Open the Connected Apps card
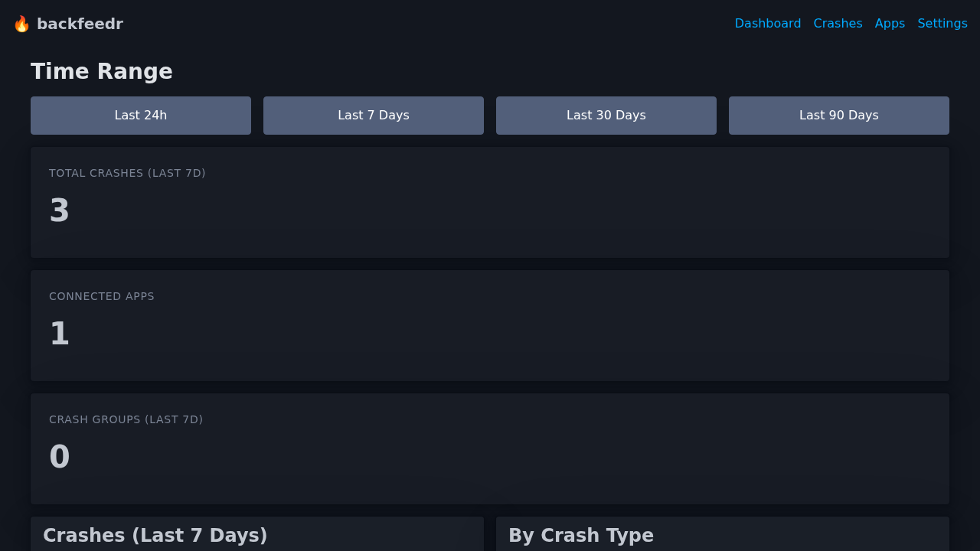The height and width of the screenshot is (551, 980). click(x=490, y=325)
